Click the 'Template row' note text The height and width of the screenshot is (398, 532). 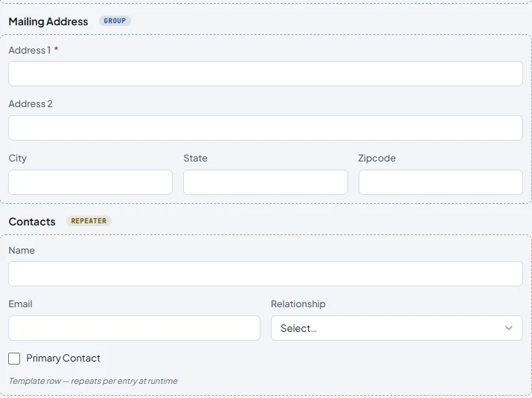pyautogui.click(x=93, y=381)
